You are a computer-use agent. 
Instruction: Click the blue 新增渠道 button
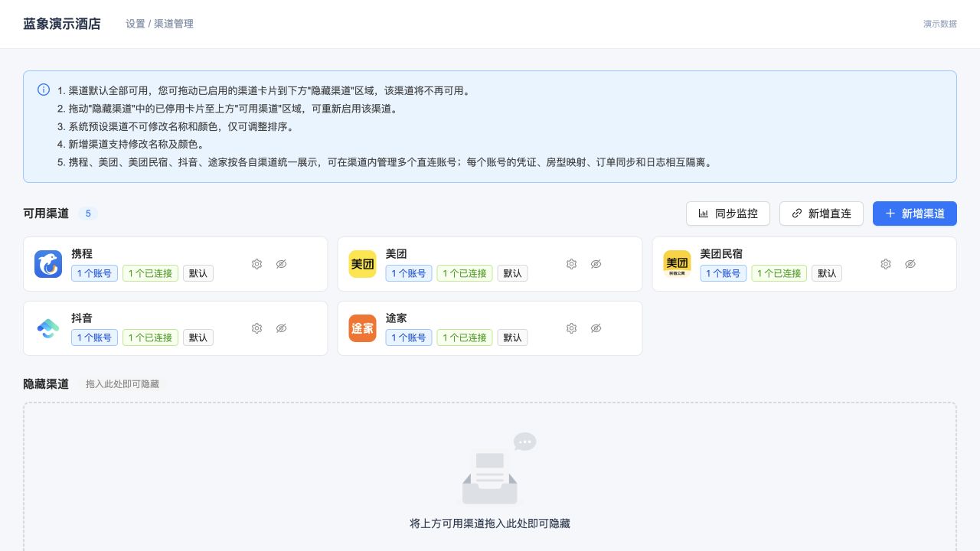click(915, 214)
